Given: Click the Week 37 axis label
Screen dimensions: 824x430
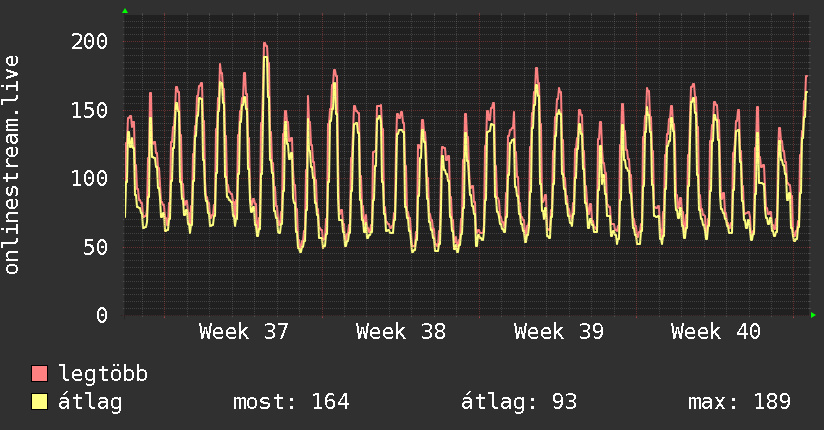Looking at the screenshot, I should pos(244,331).
